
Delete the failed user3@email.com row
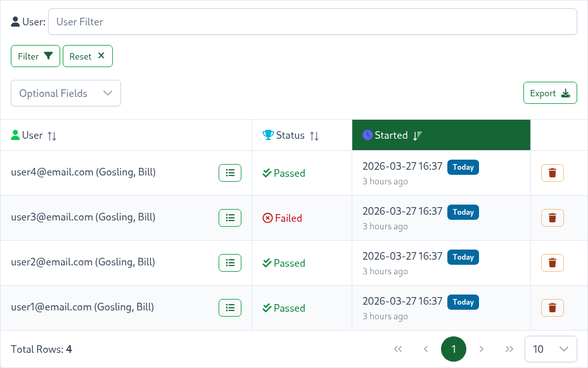coord(552,218)
